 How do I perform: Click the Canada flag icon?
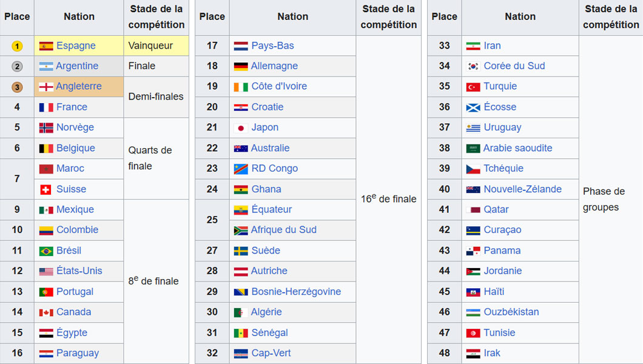click(46, 312)
